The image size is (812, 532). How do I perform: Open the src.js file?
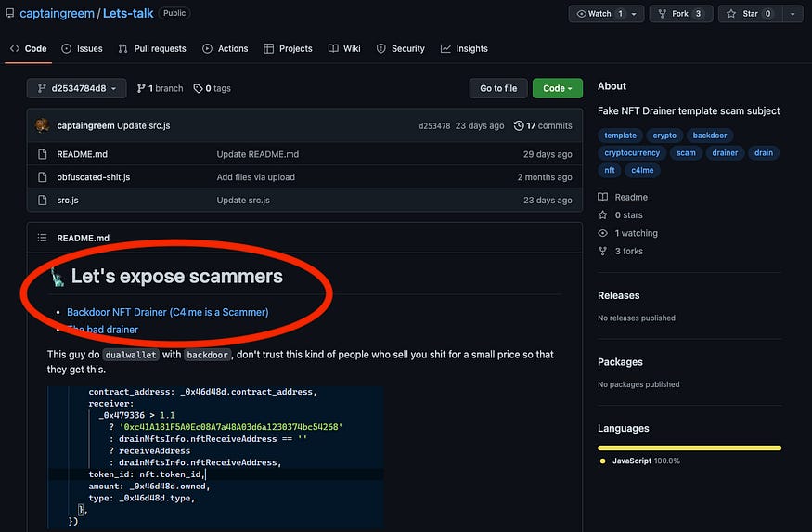pyautogui.click(x=68, y=200)
